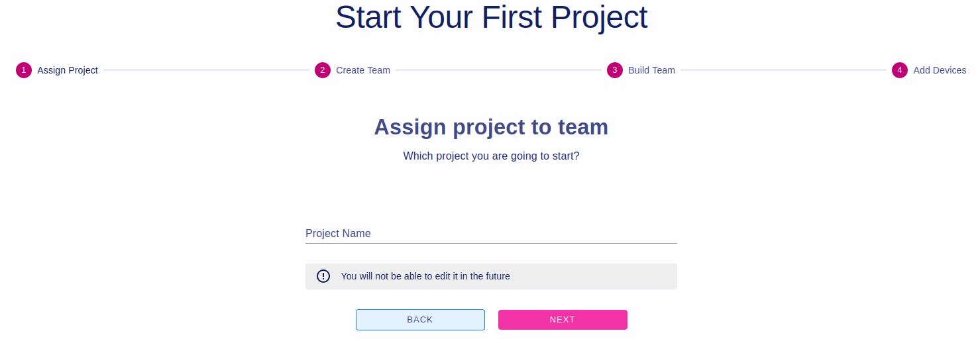
Task: Click connector line between Assign Project and Create Team
Action: [x=206, y=70]
